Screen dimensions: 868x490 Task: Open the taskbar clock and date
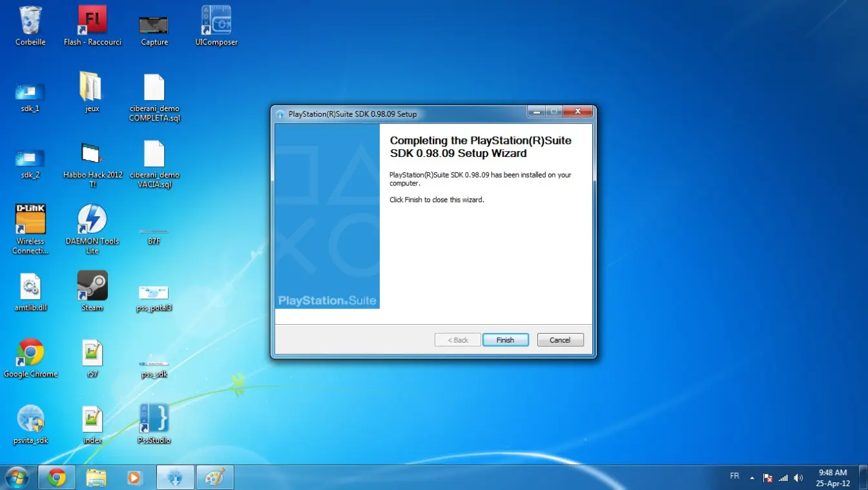tap(832, 478)
